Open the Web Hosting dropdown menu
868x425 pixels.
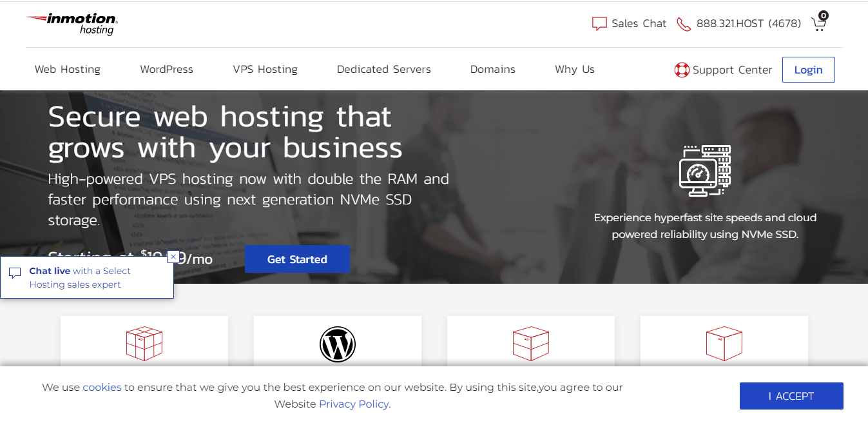[x=67, y=69]
